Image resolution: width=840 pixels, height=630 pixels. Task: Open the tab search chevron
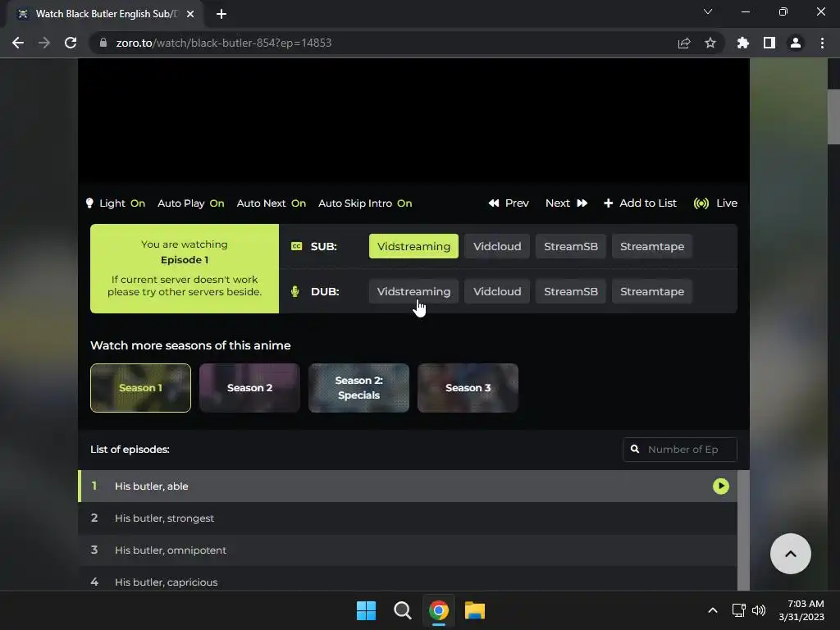(708, 11)
